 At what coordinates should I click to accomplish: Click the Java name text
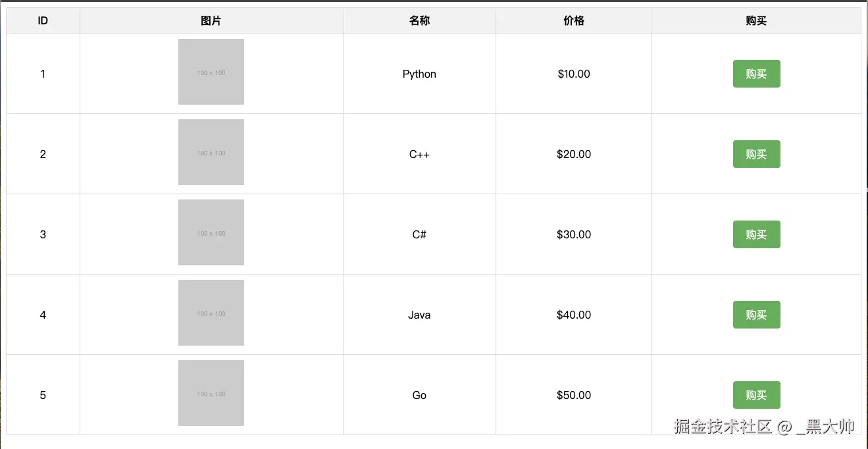click(x=419, y=315)
